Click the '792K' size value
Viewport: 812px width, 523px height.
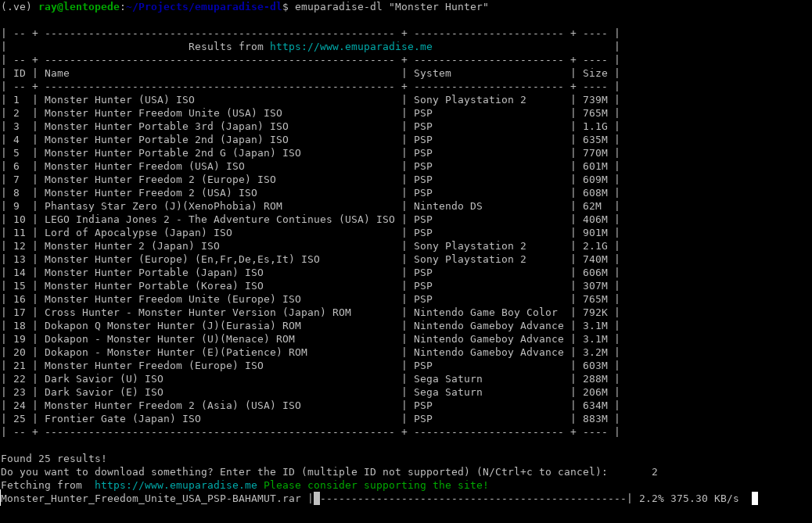point(595,313)
